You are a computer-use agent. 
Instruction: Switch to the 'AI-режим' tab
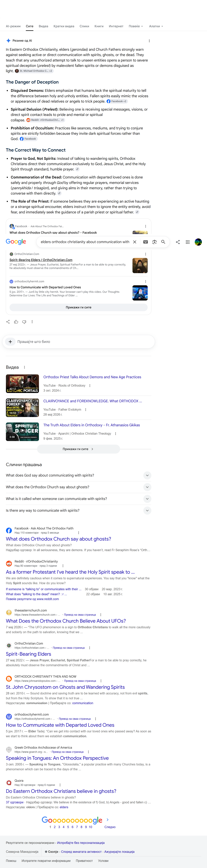tap(13, 26)
